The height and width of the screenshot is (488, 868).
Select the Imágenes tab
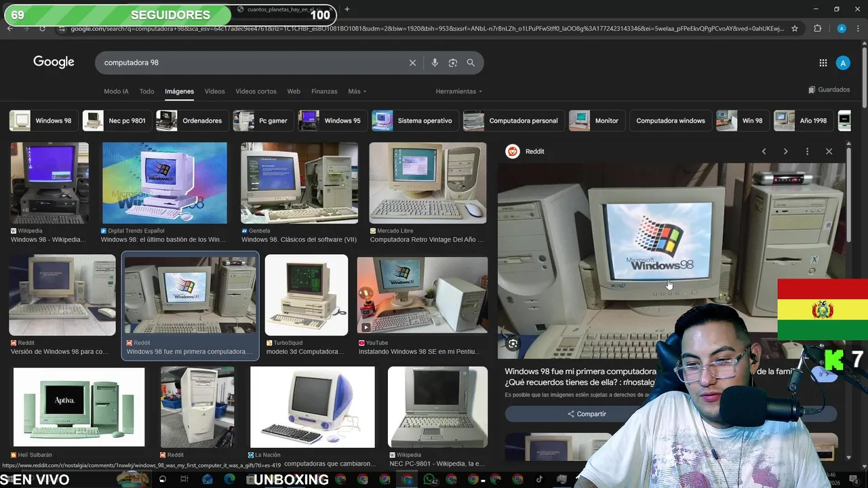pyautogui.click(x=179, y=91)
